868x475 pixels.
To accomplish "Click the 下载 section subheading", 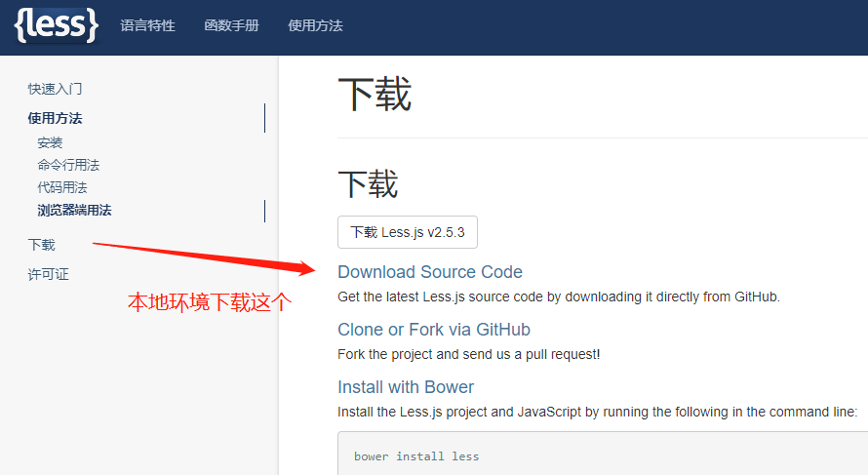I will pyautogui.click(x=368, y=183).
